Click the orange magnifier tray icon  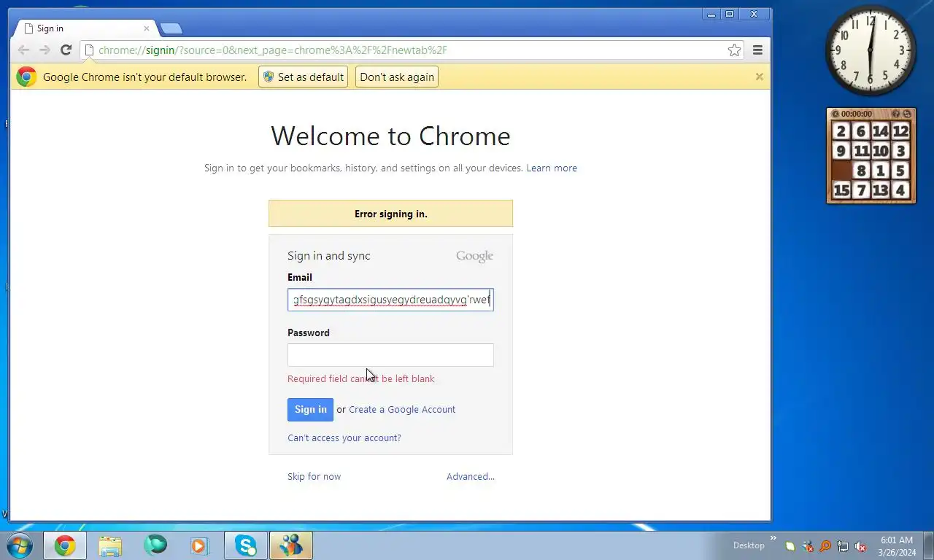coord(825,546)
